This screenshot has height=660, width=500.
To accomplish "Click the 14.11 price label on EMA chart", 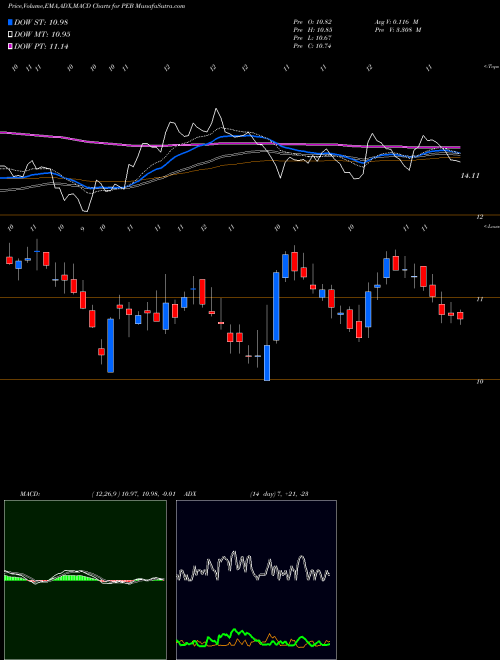I will click(x=470, y=176).
